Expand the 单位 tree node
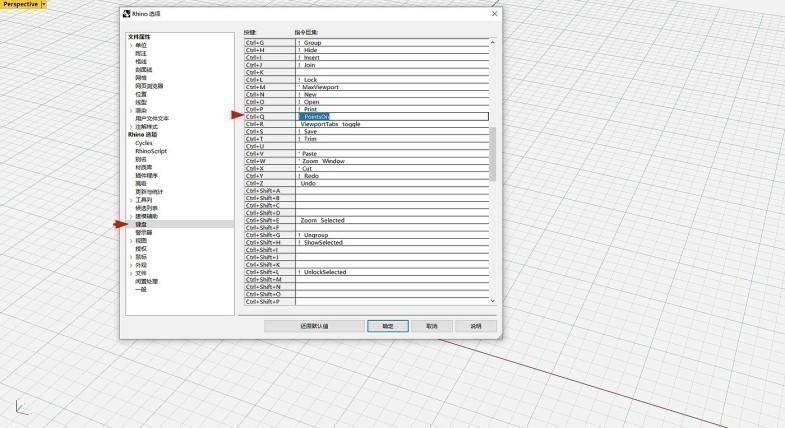This screenshot has width=785, height=428. tap(130, 45)
